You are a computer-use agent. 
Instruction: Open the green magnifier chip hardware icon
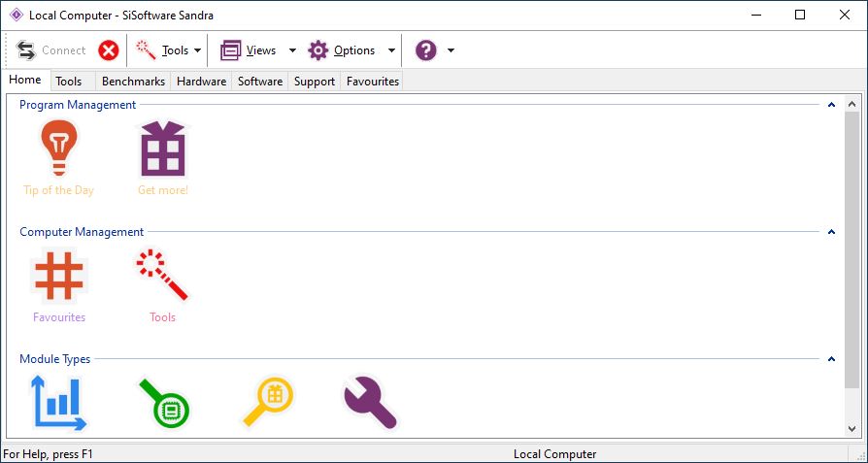click(164, 402)
